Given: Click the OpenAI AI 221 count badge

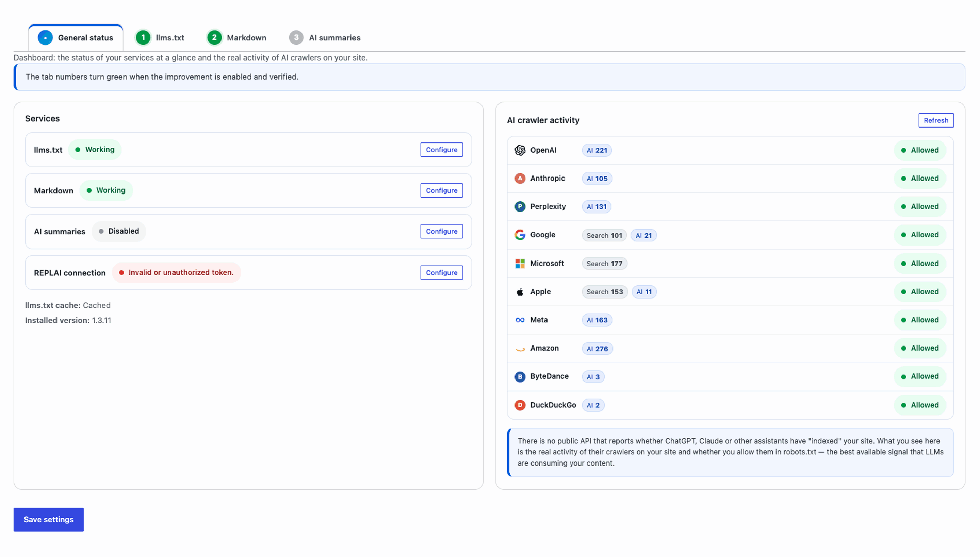Looking at the screenshot, I should coord(597,150).
